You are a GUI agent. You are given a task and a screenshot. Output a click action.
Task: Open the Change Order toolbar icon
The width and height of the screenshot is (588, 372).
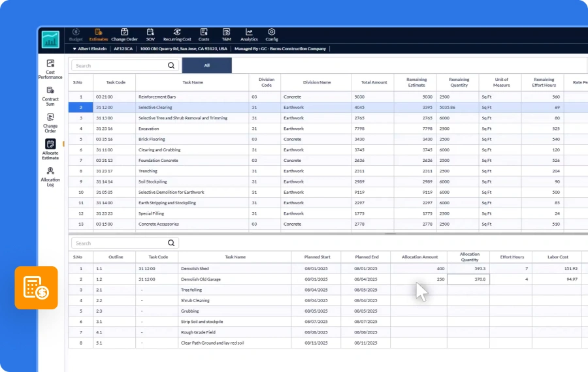125,35
